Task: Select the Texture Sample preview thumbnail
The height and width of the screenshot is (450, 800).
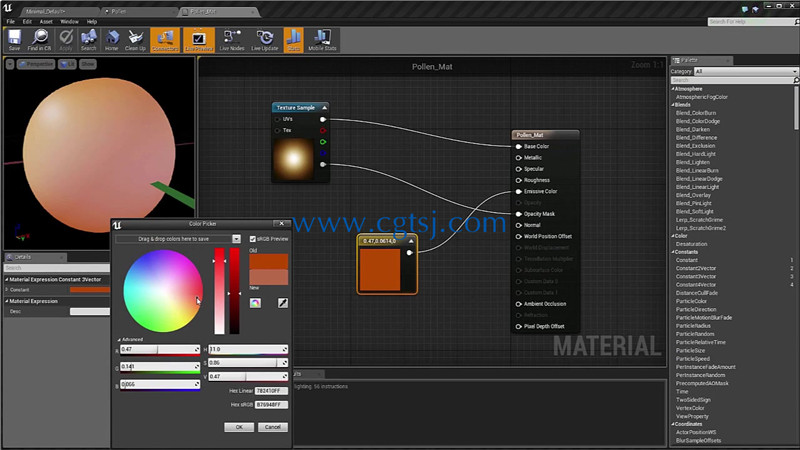Action: [293, 159]
